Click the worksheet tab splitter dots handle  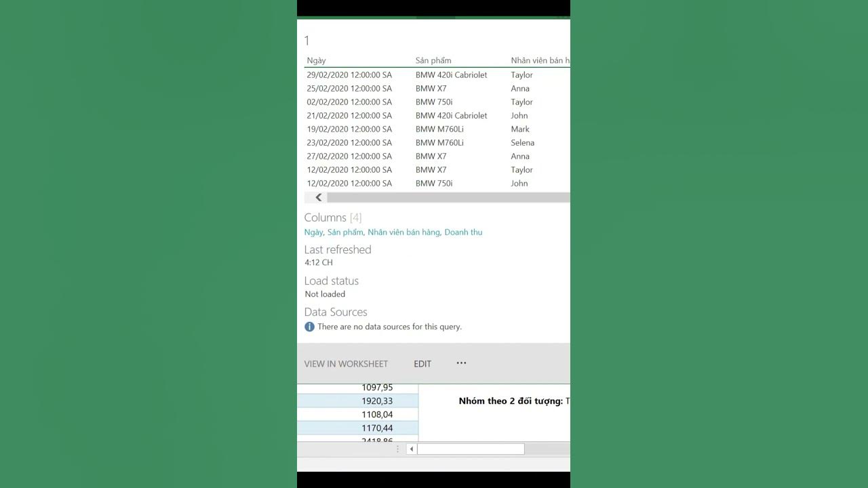point(398,449)
